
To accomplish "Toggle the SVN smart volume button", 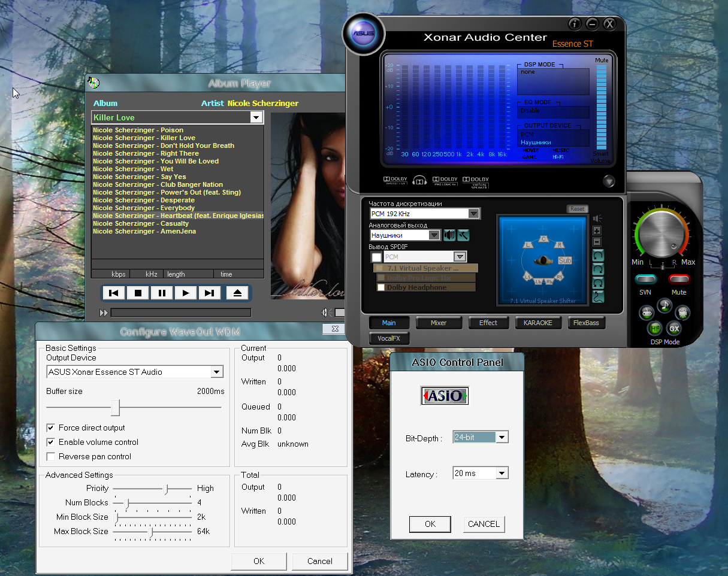I will [645, 279].
